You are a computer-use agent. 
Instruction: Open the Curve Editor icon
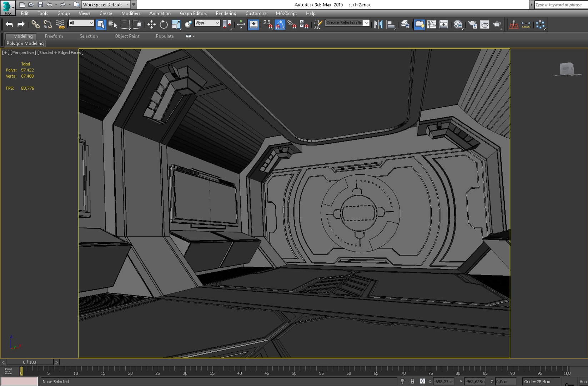click(432, 24)
